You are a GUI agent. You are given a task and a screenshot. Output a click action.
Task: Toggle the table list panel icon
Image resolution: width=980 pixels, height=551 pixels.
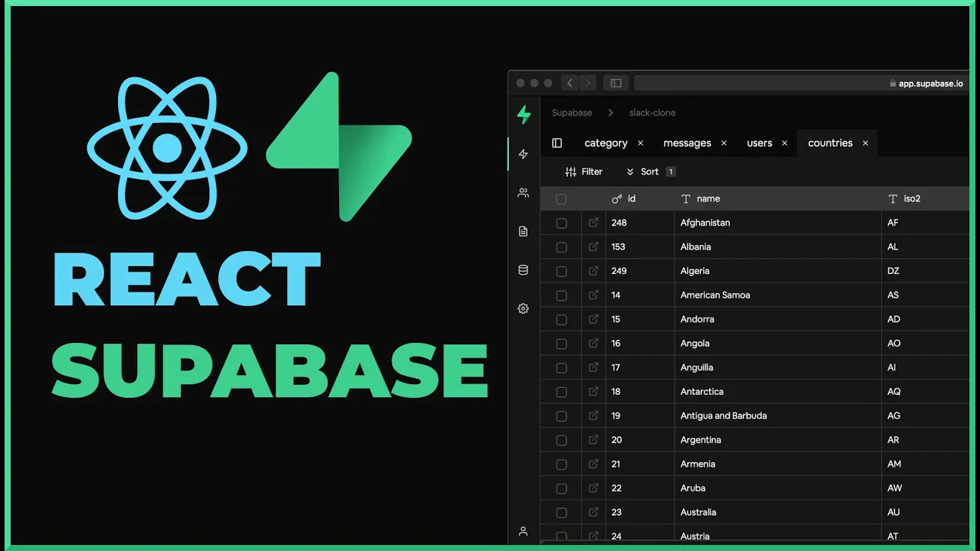557,143
